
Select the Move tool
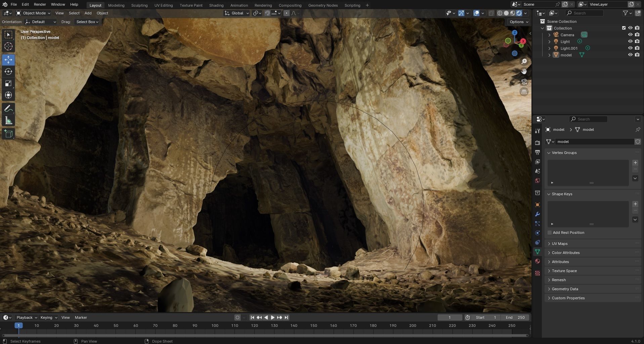click(x=8, y=60)
